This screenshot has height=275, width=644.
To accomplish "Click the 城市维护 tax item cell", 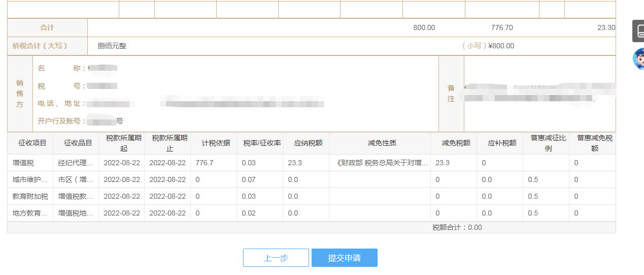I will coord(30,179).
